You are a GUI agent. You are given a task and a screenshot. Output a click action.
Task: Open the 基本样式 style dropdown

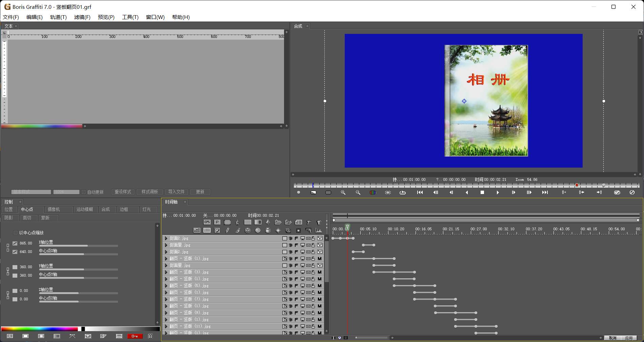[x=31, y=192]
